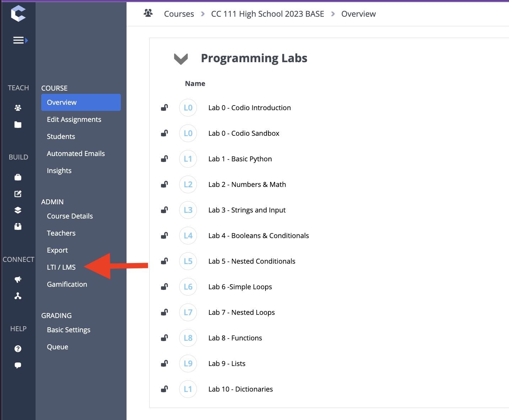509x420 pixels.
Task: Open Lab 5 - Nested Conditionals assignment
Action: pyautogui.click(x=252, y=261)
